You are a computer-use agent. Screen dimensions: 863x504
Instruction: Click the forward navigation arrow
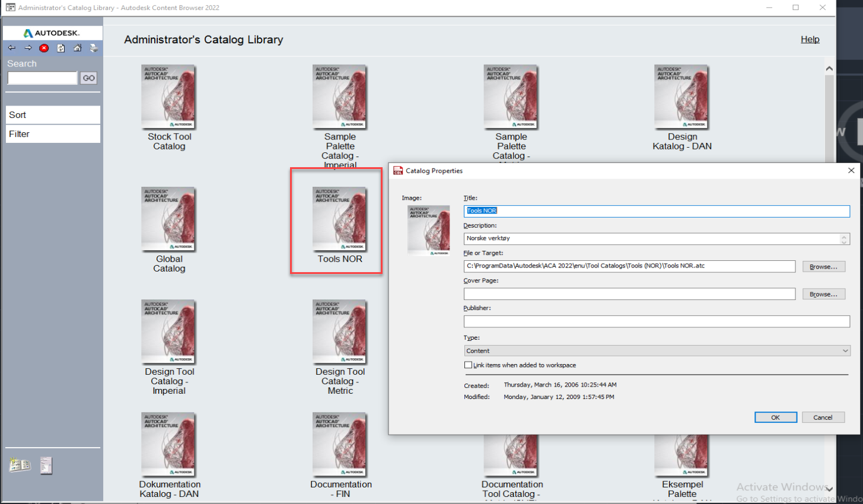pyautogui.click(x=28, y=48)
